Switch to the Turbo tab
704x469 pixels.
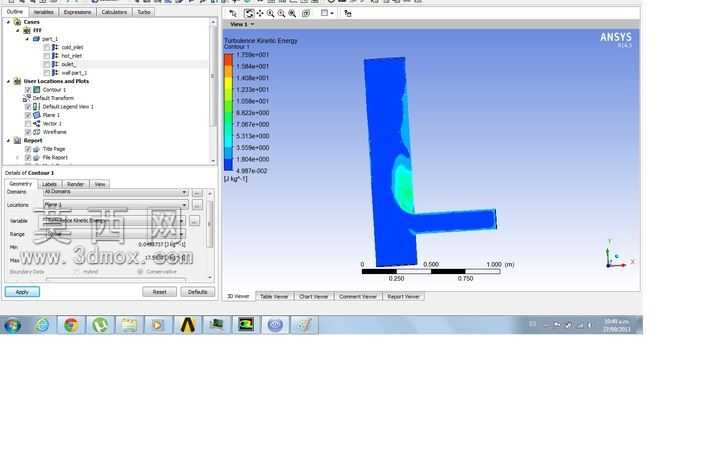coord(144,12)
